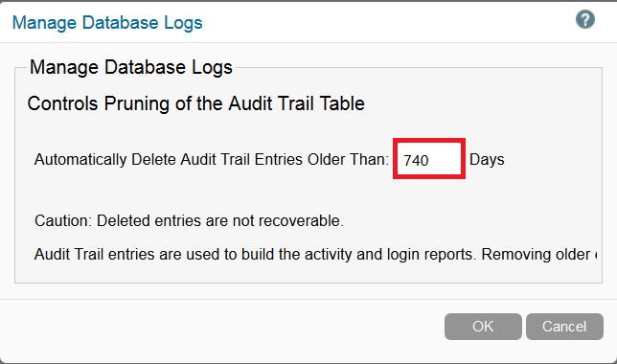Focus the audit trail days input field
The height and width of the screenshot is (364, 617).
pos(429,159)
